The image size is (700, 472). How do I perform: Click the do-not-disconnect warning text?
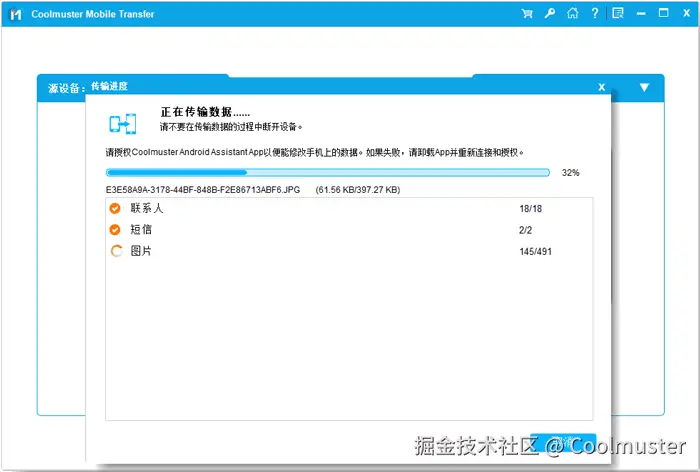coord(231,127)
